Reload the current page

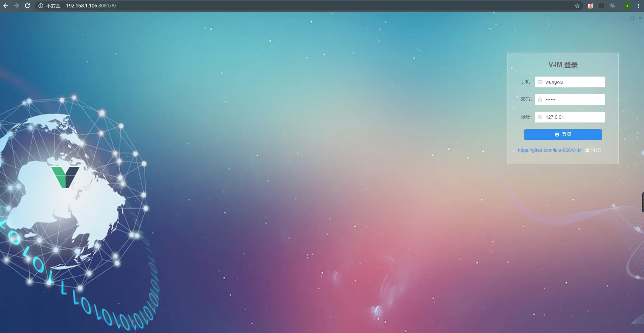(x=27, y=6)
